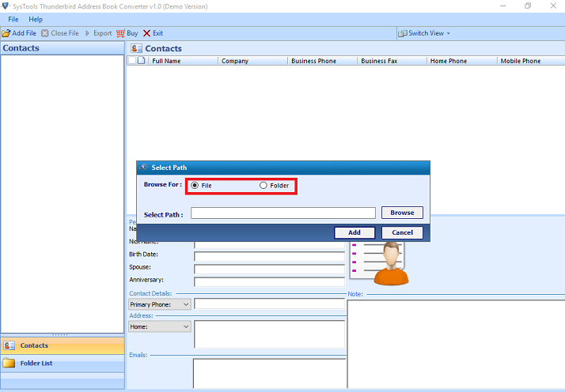Click the SysTools app icon in title bar

[5, 6]
